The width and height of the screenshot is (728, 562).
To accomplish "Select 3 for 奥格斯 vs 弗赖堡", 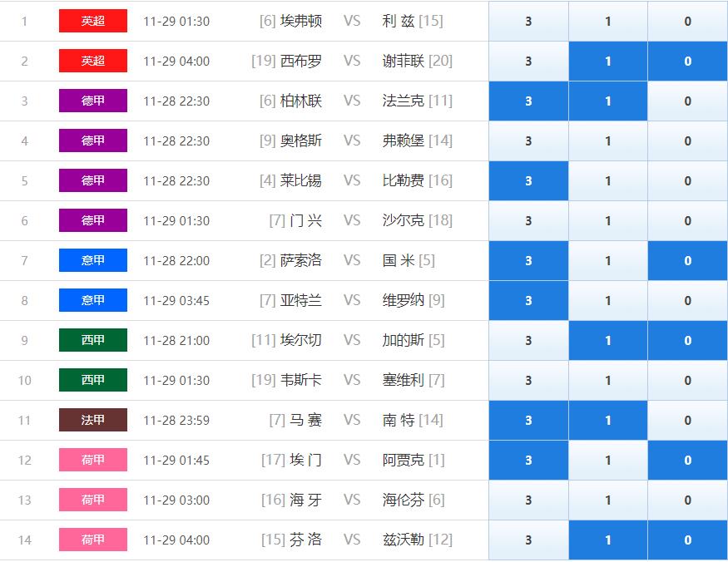I will [528, 140].
